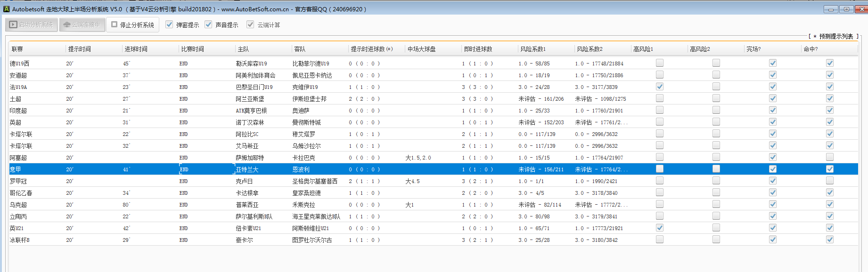
Task: Select the 乌克超 row showing 80' goal time
Action: pos(247,205)
